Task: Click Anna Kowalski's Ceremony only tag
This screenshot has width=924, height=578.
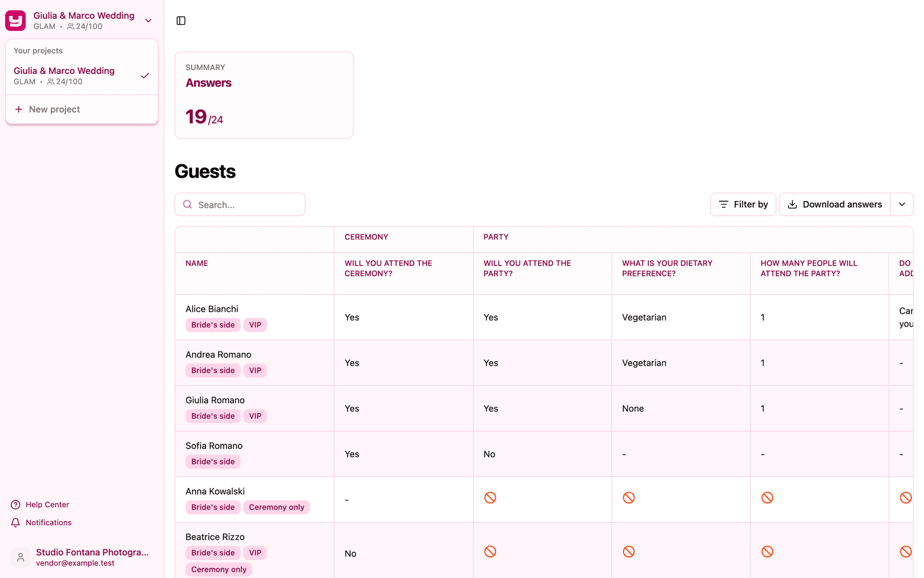Action: pos(277,507)
